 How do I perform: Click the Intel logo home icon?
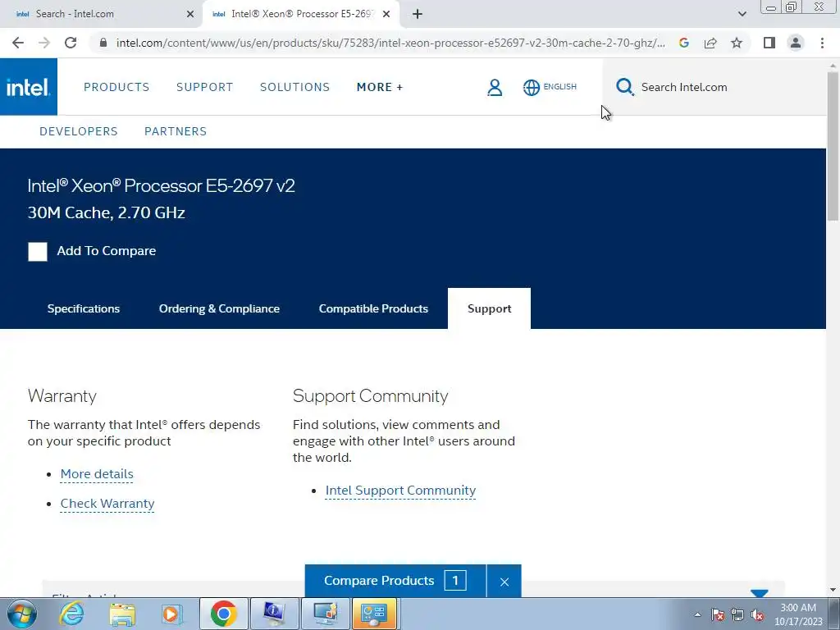coord(29,87)
